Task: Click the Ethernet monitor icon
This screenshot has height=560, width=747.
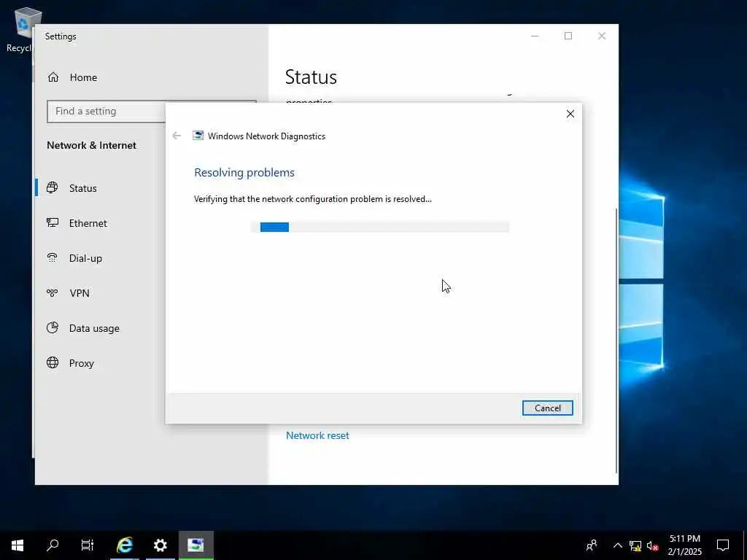Action: 53,222
